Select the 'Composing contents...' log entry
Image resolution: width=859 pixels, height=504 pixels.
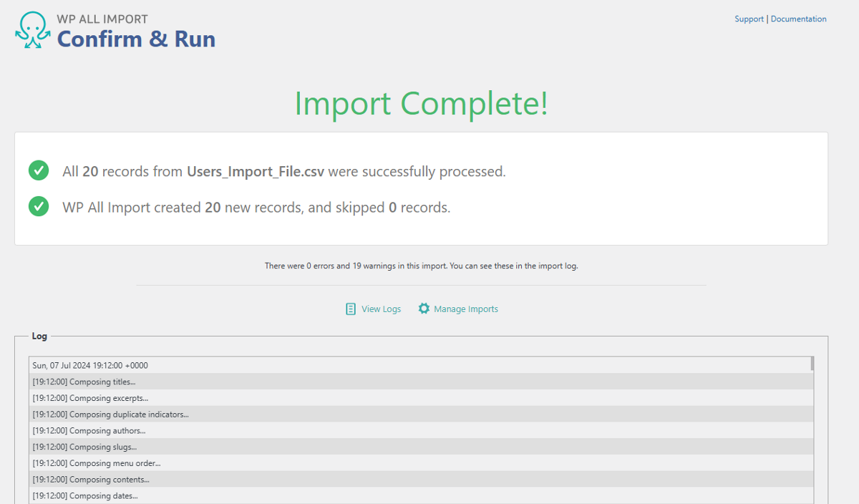[x=91, y=480]
